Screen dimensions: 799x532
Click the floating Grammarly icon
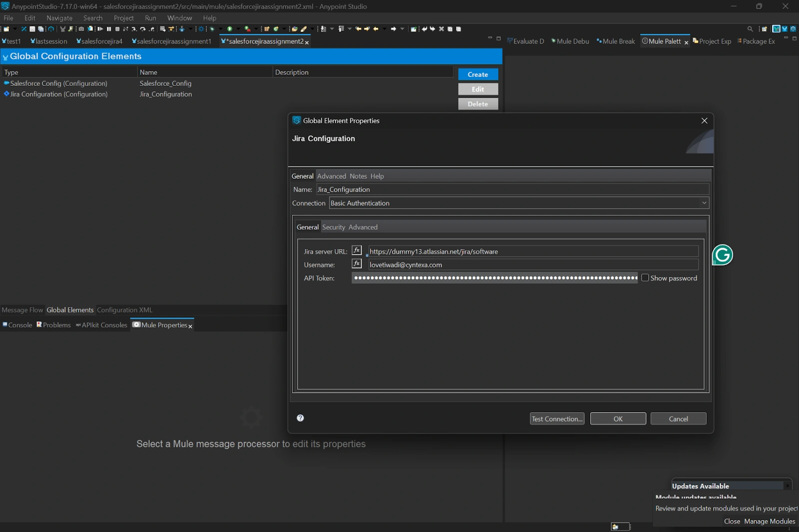click(722, 255)
